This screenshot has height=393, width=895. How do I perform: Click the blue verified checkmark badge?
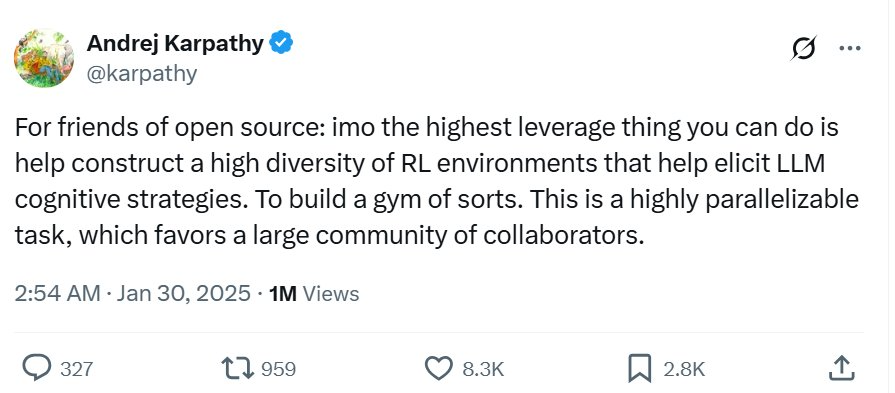click(x=281, y=43)
